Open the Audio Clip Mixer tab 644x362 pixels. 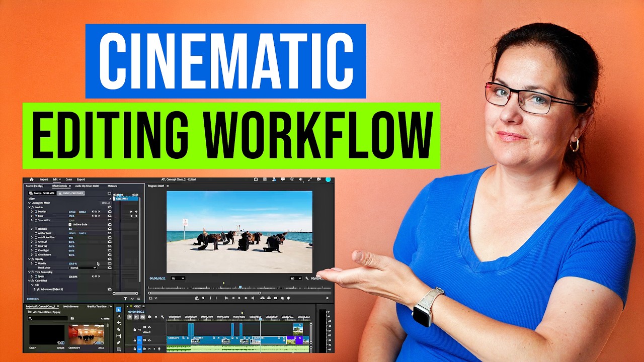[x=87, y=186]
